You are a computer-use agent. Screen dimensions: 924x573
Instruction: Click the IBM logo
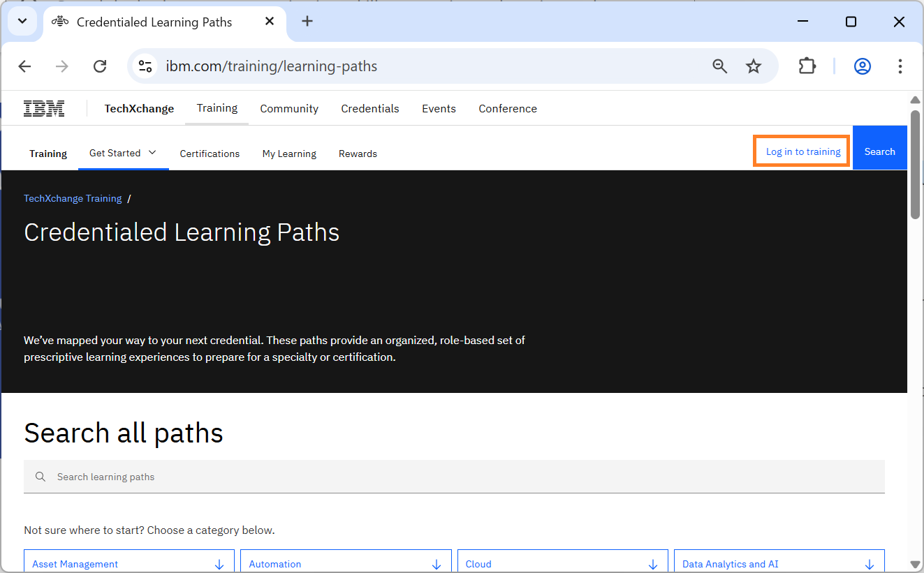pyautogui.click(x=44, y=108)
